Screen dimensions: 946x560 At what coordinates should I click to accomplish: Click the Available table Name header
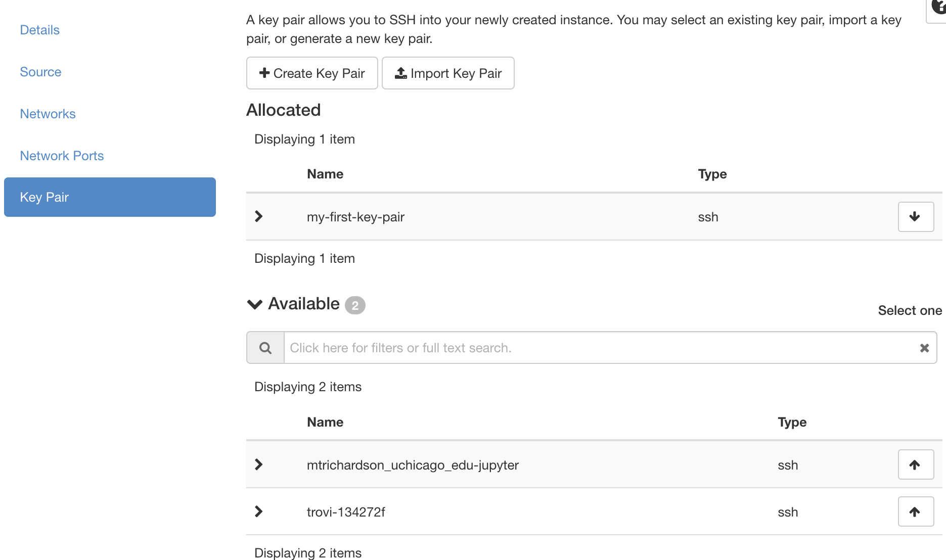[x=325, y=422]
